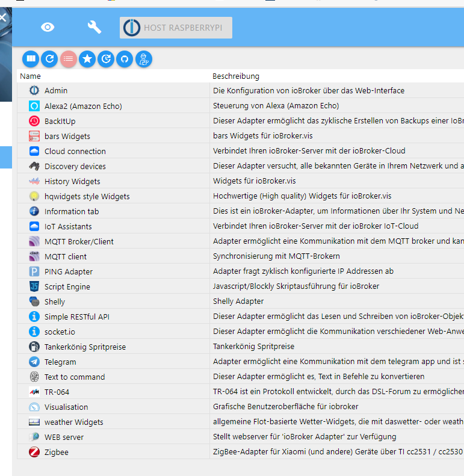This screenshot has width=464, height=476.
Task: Click the Shelly adapter icon
Action: tap(34, 301)
